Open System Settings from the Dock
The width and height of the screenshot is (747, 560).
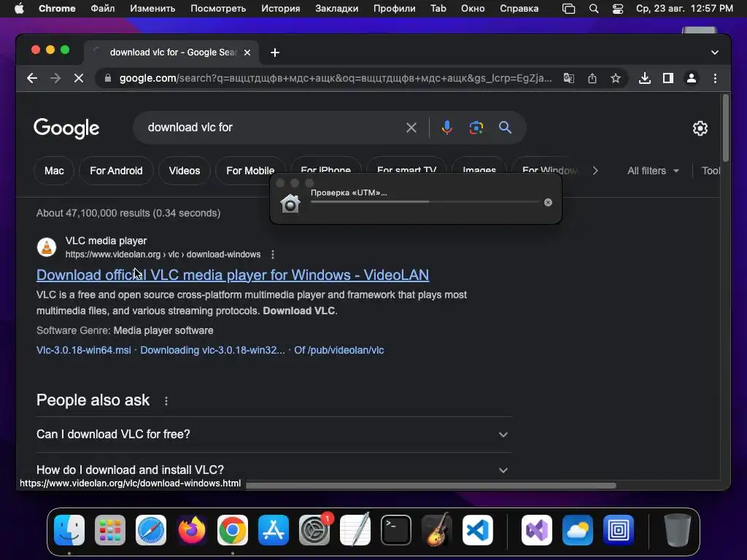point(314,530)
